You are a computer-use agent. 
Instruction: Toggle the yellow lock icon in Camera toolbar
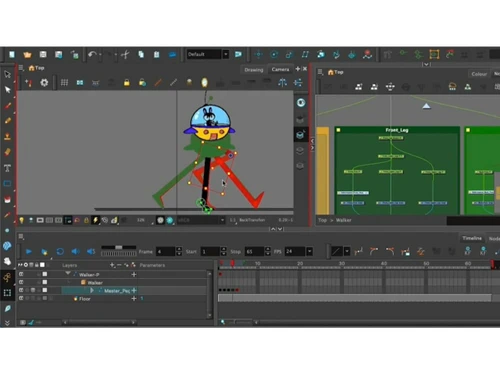[127, 82]
